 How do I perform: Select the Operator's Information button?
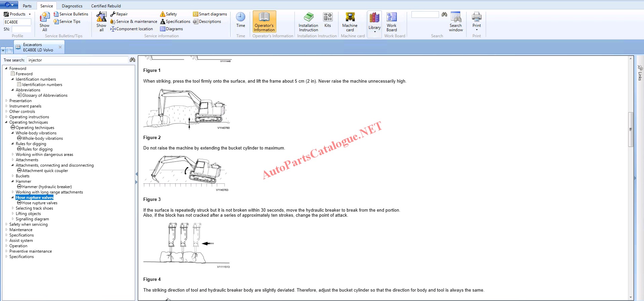tap(264, 21)
